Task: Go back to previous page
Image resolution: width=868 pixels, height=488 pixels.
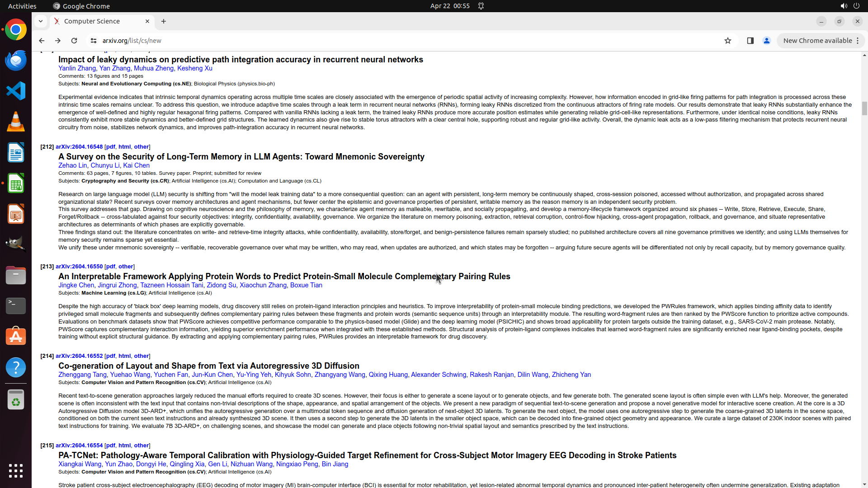Action: click(42, 41)
